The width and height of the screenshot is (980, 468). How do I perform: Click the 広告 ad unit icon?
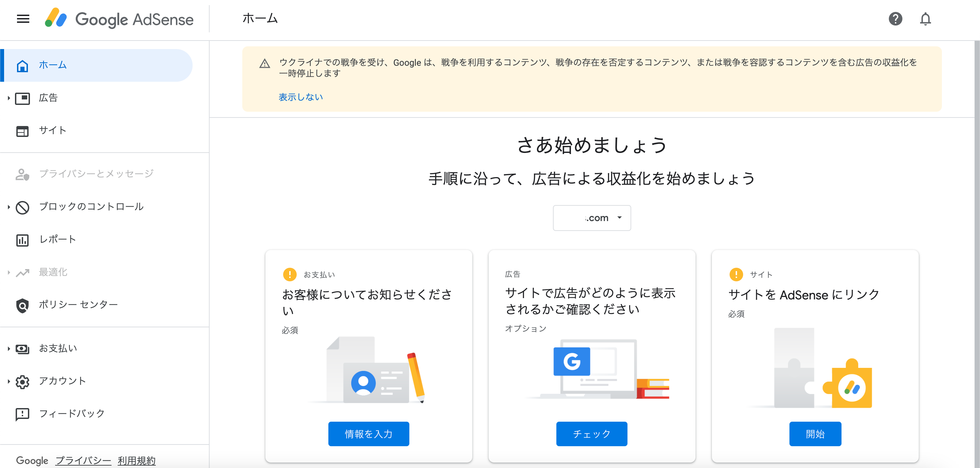pos(22,98)
